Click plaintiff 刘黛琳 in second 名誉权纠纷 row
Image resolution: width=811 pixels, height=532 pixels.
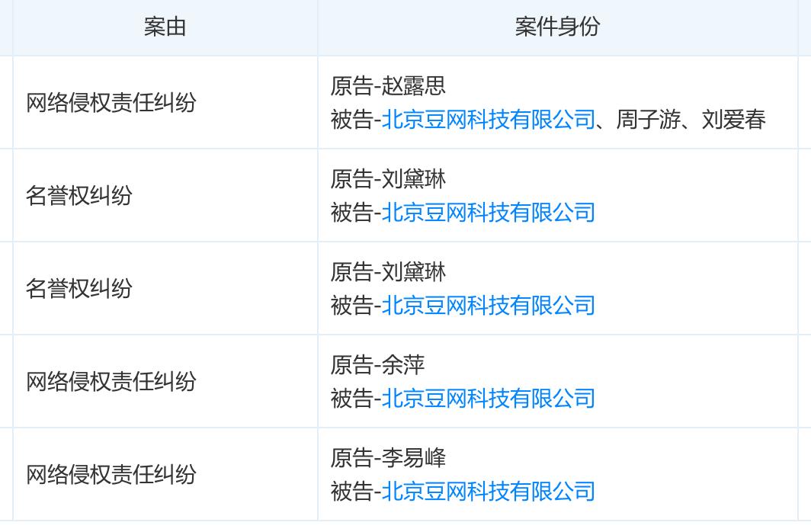[x=414, y=272]
